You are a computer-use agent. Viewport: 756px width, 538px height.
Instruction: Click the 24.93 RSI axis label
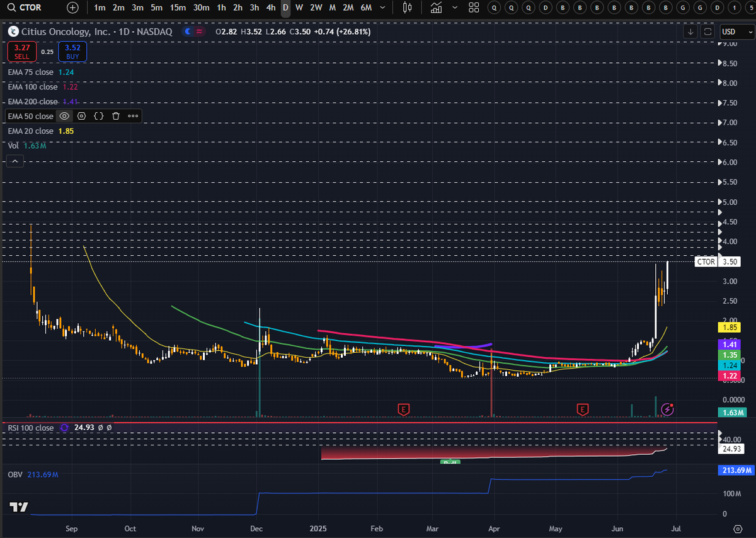click(731, 449)
